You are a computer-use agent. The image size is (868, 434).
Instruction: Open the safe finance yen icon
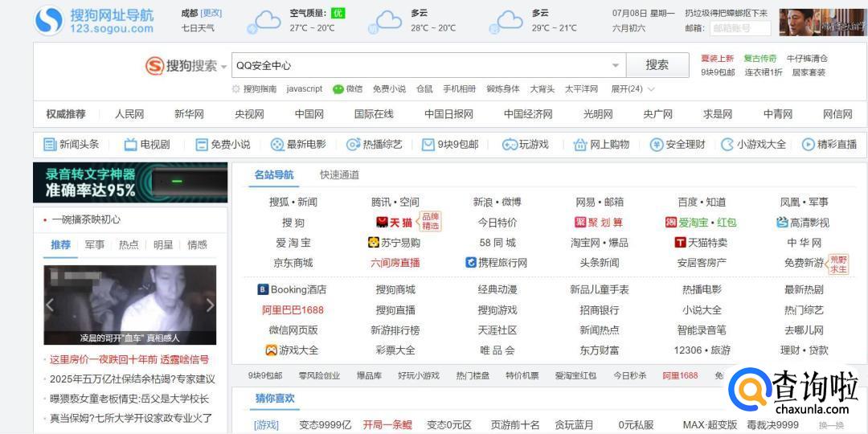point(657,145)
